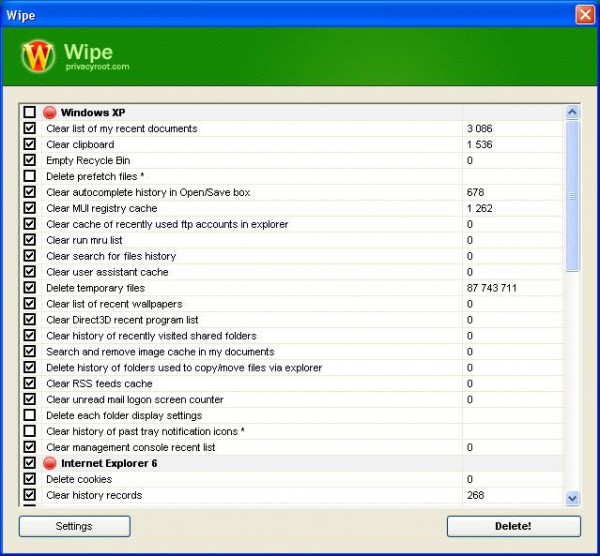Uncheck Clear RSS feeds cache checkbox
Viewport: 600px width, 556px height.
point(29,383)
